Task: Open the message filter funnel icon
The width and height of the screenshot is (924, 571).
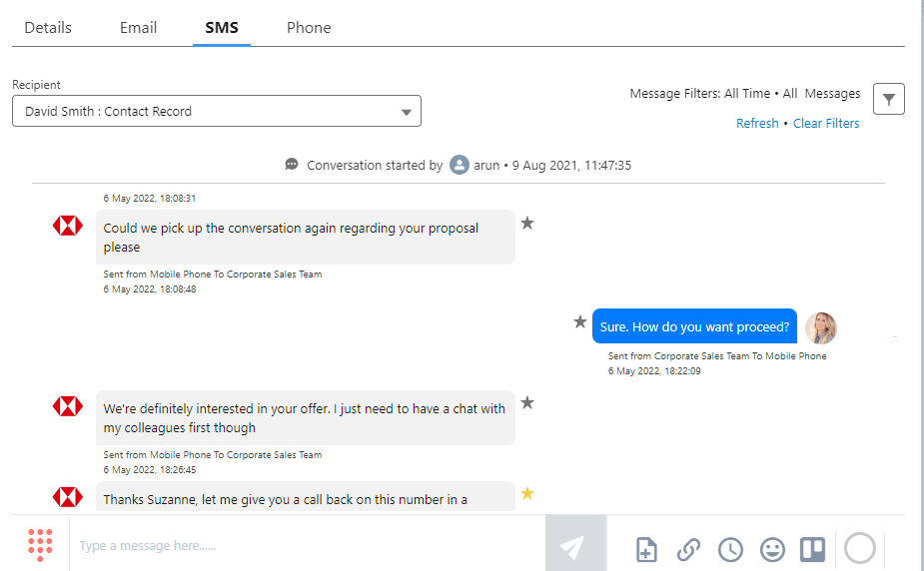Action: click(889, 99)
